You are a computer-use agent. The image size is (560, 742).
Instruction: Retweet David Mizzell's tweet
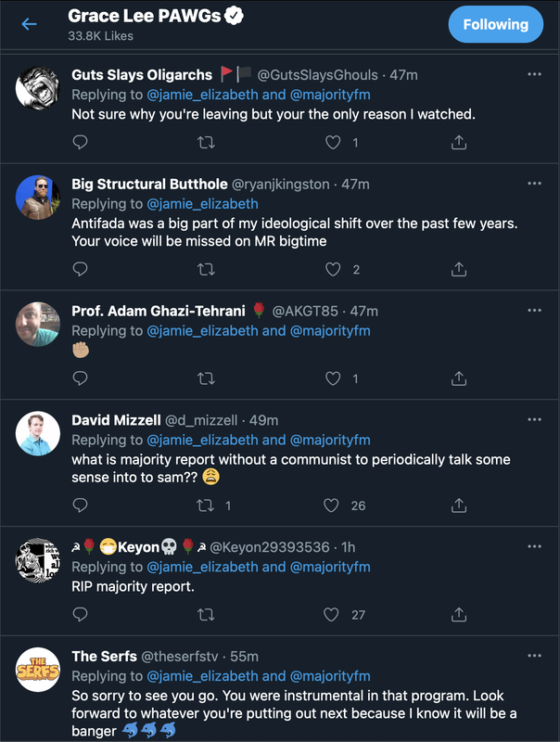pos(207,505)
